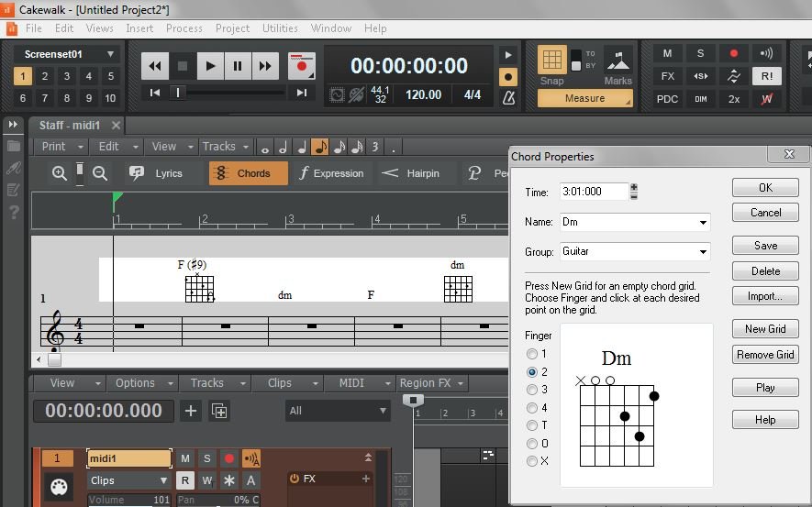The height and width of the screenshot is (507, 812).
Task: Expand the Group Guitar dropdown
Action: (703, 251)
